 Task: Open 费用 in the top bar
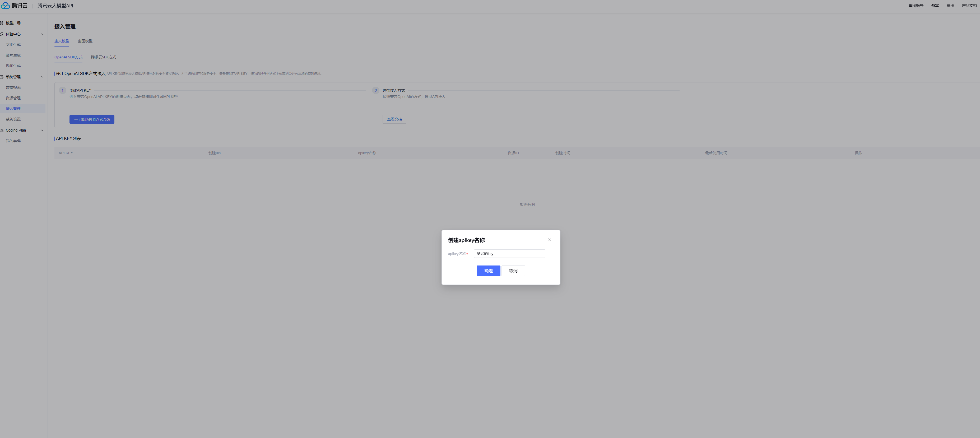(950, 6)
